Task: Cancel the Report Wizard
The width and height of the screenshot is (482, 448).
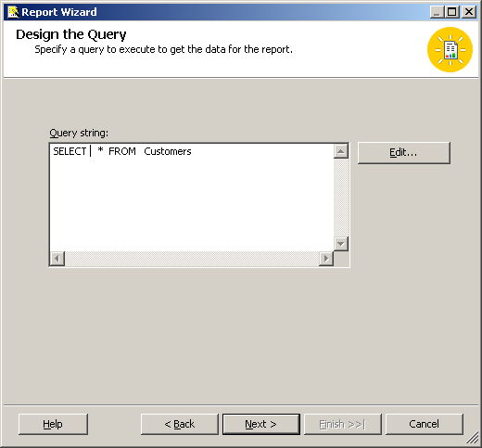Action: tap(425, 424)
